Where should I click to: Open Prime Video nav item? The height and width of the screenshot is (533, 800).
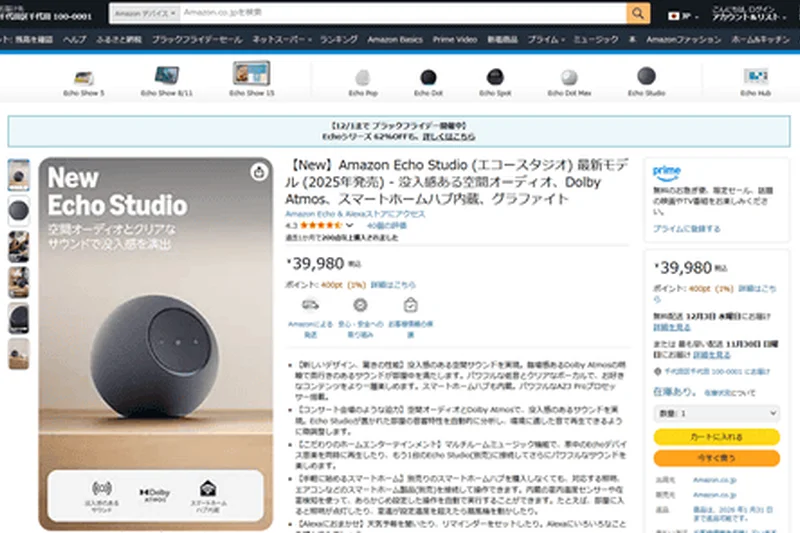(x=455, y=39)
